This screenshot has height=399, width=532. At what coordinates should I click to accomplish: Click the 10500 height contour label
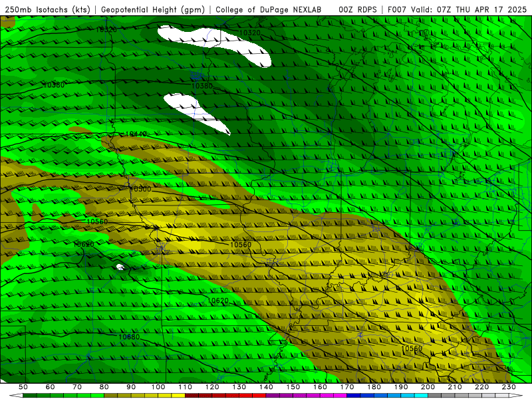[x=140, y=189]
